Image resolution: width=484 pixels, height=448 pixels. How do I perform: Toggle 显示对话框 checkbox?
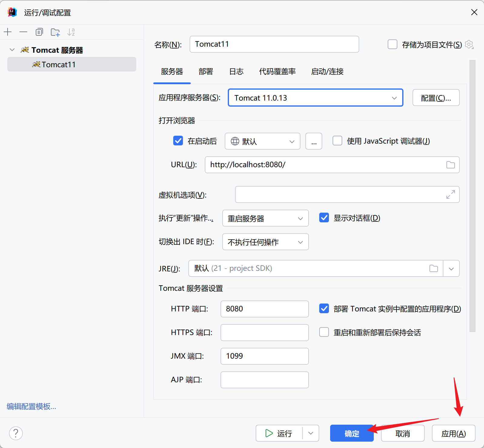324,217
